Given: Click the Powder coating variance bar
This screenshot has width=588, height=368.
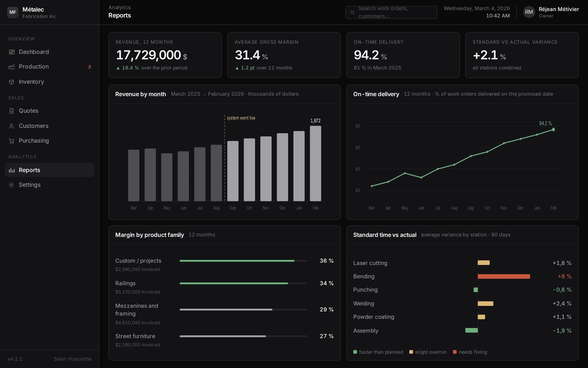Looking at the screenshot, I should click(481, 317).
